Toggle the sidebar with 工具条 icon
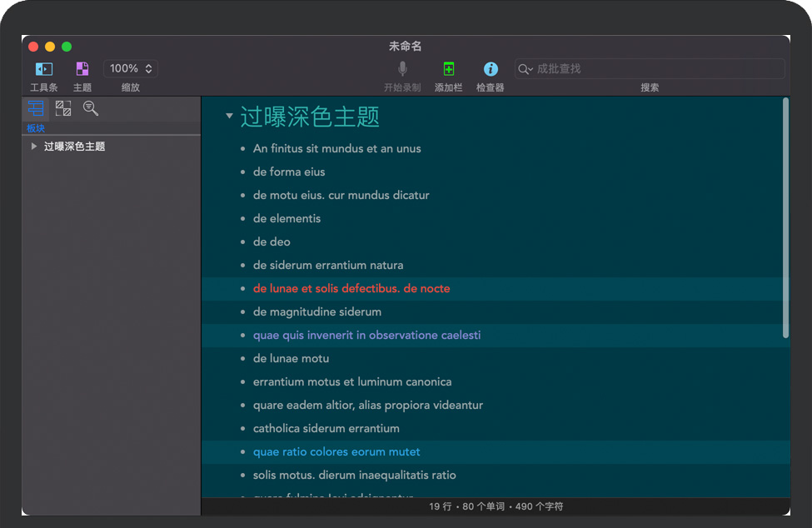The width and height of the screenshot is (812, 528). pyautogui.click(x=43, y=69)
